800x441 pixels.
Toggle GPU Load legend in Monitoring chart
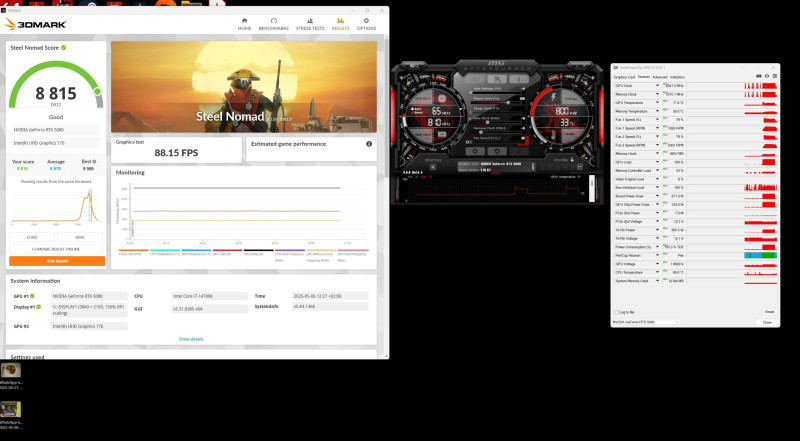(x=227, y=254)
